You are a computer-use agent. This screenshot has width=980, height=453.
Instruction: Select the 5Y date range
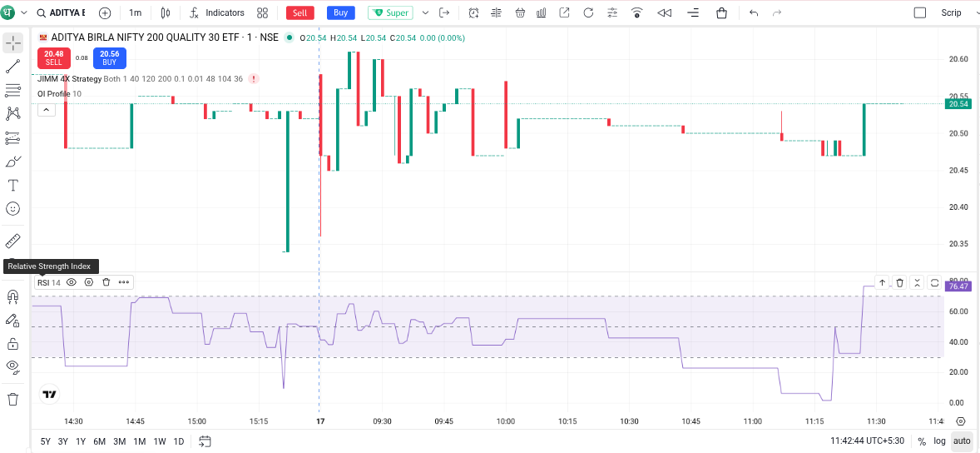[x=46, y=441]
